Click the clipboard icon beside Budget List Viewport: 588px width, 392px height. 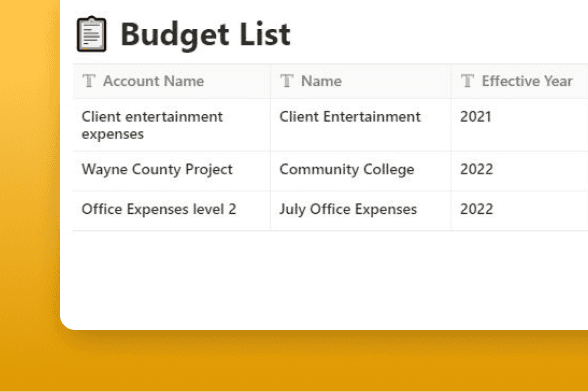[92, 34]
